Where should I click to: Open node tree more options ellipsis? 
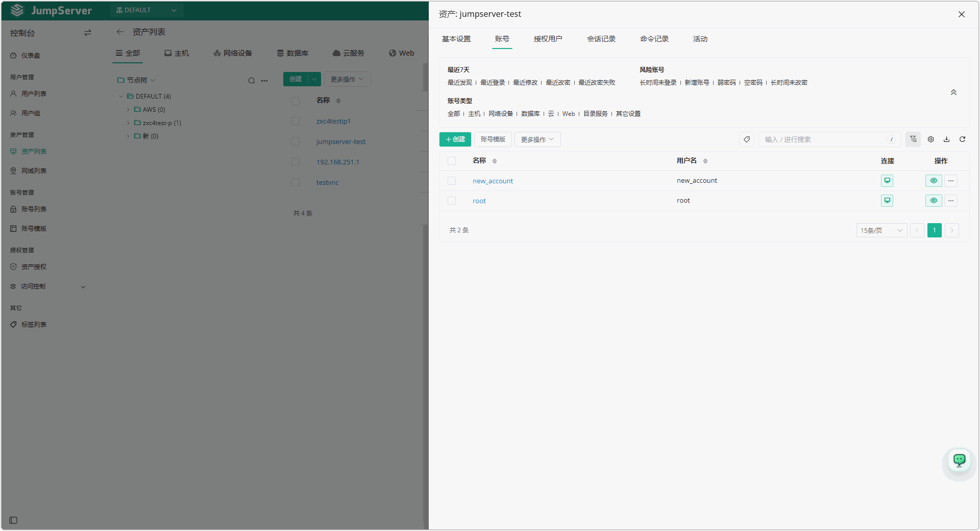[264, 81]
